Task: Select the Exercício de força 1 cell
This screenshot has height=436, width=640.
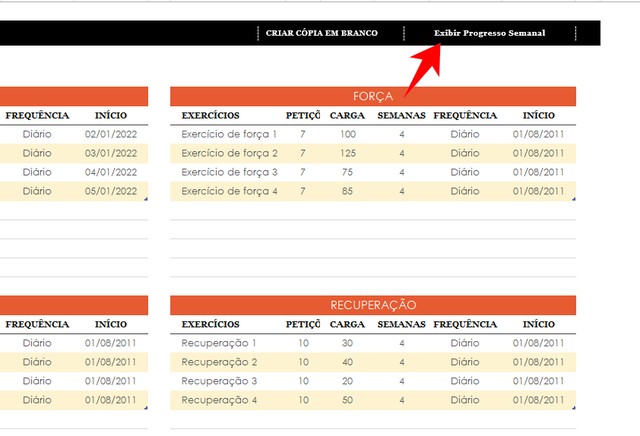Action: (229, 134)
